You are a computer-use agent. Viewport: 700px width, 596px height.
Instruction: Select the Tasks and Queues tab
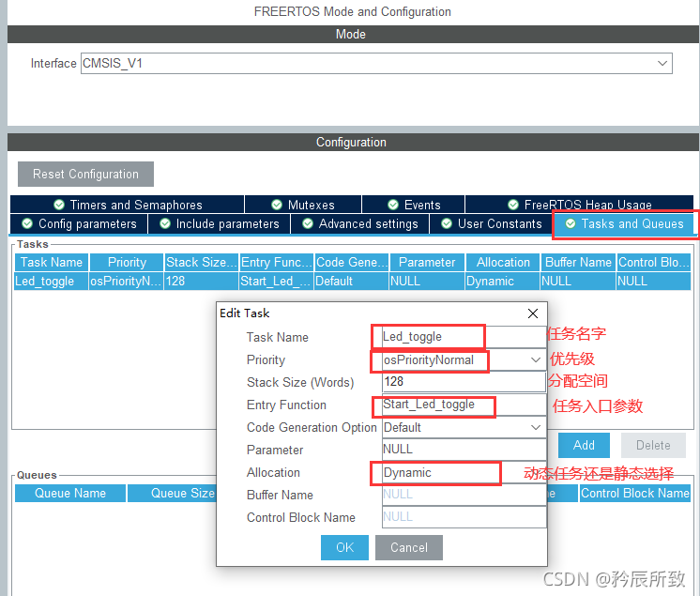[624, 223]
